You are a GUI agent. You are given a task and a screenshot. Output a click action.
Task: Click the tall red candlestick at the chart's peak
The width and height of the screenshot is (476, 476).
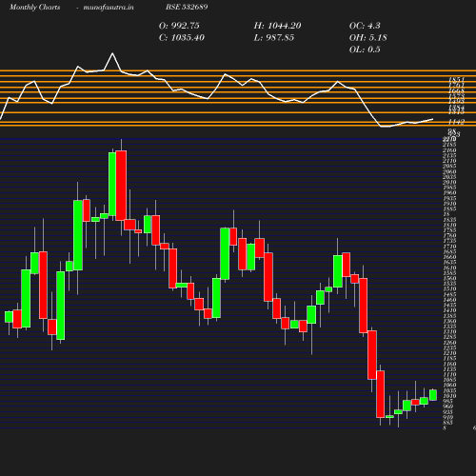coord(121,186)
